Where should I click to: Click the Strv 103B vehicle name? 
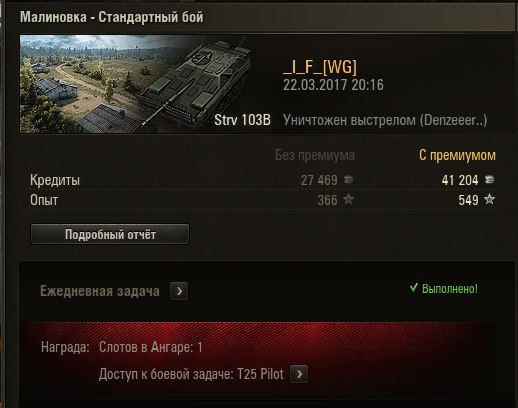pyautogui.click(x=242, y=120)
